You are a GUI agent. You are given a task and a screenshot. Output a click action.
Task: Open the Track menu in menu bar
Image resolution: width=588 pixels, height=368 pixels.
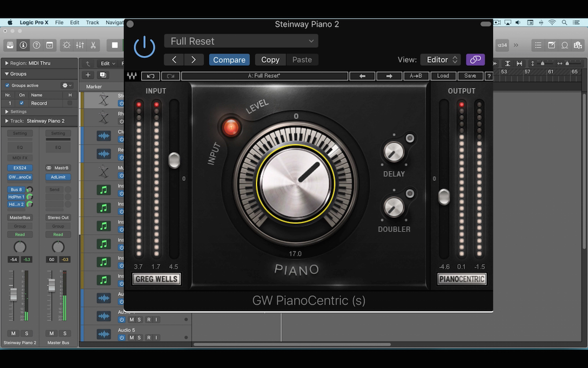click(92, 22)
